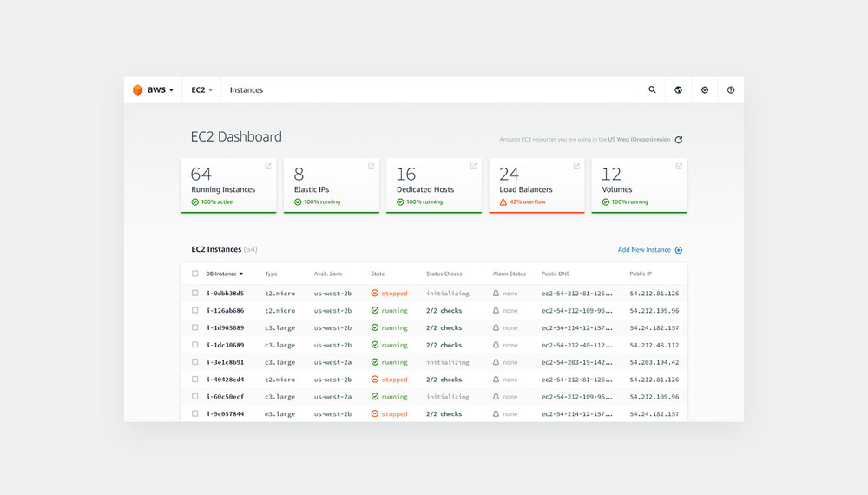This screenshot has height=495, width=868.
Task: Click public IP 54.203.194.42
Action: [x=654, y=362]
